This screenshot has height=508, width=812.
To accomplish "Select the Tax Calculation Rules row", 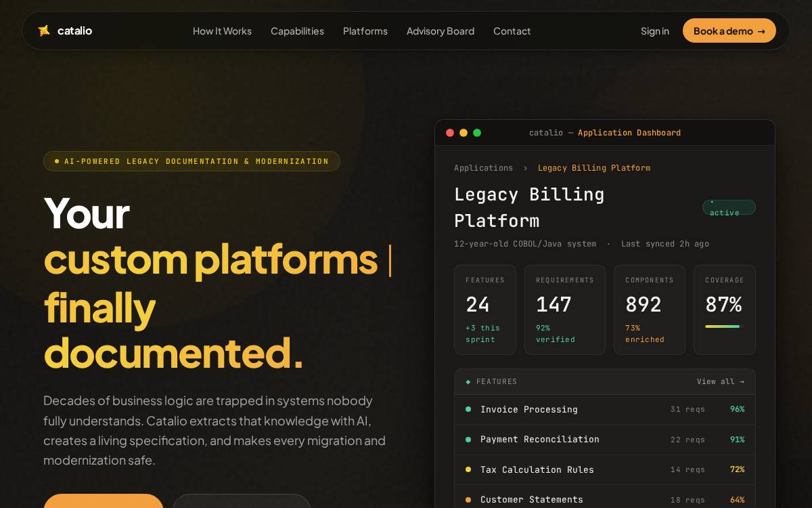I will (x=605, y=469).
